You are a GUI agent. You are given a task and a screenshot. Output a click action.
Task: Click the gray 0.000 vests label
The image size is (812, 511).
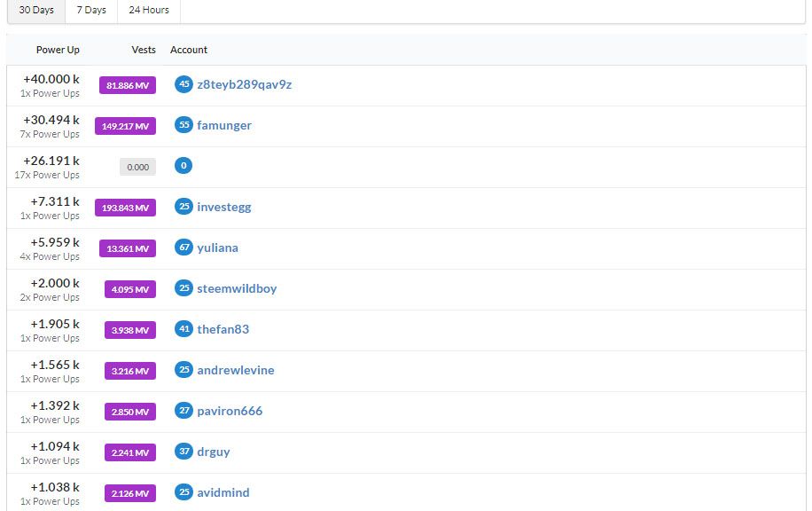(x=137, y=167)
